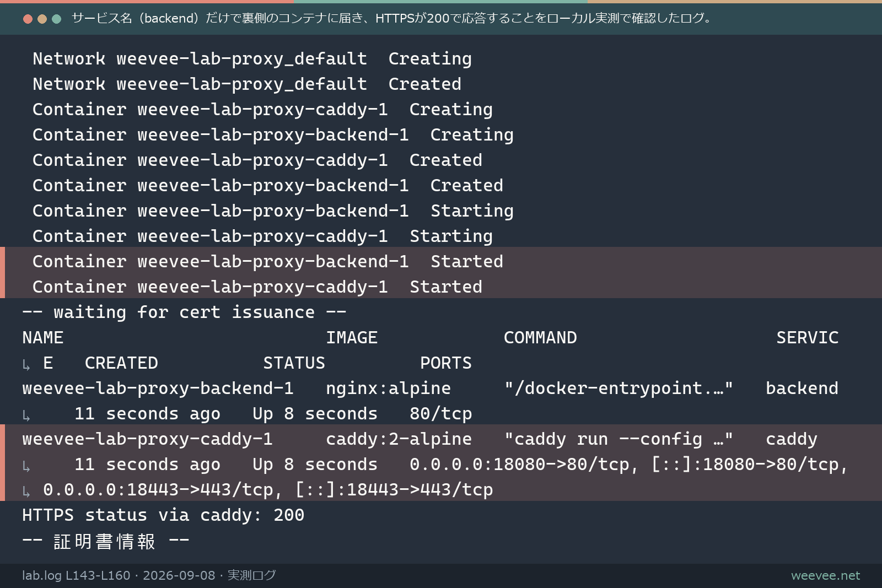The width and height of the screenshot is (882, 588).
Task: Select the title caption about サービス名 backend
Action: pyautogui.click(x=391, y=18)
